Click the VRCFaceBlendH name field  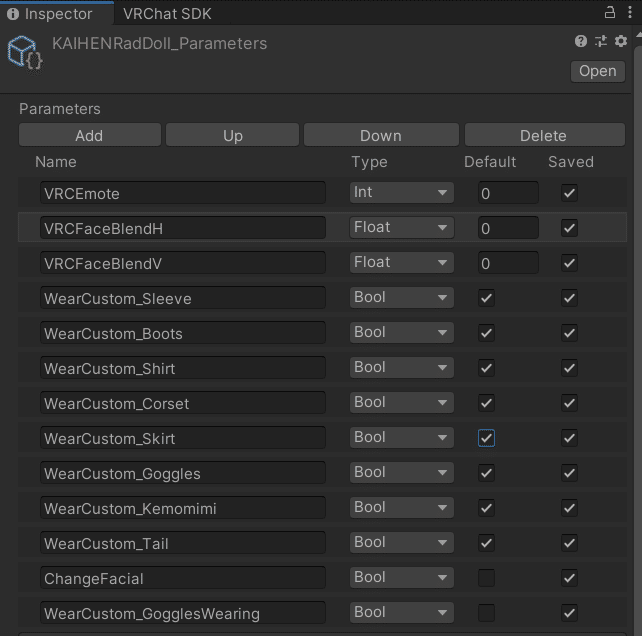(x=183, y=228)
